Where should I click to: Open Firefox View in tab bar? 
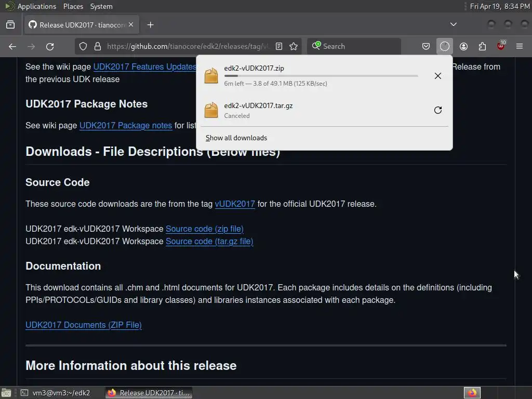pyautogui.click(x=10, y=25)
